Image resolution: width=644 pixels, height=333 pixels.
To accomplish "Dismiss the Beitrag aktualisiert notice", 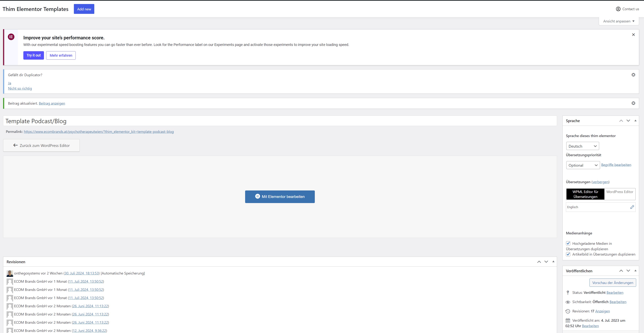I will (633, 103).
